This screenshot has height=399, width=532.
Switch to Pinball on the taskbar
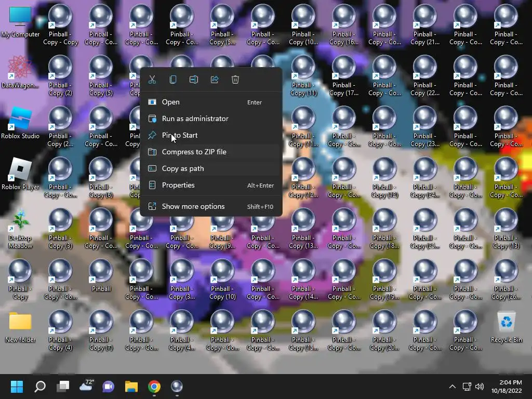click(x=177, y=387)
